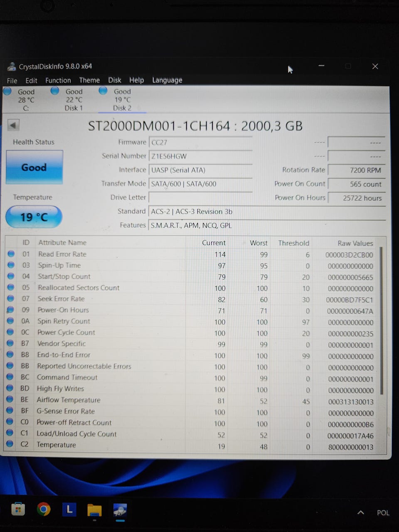Click the empty Drive Letter field
The image size is (399, 532).
[200, 197]
